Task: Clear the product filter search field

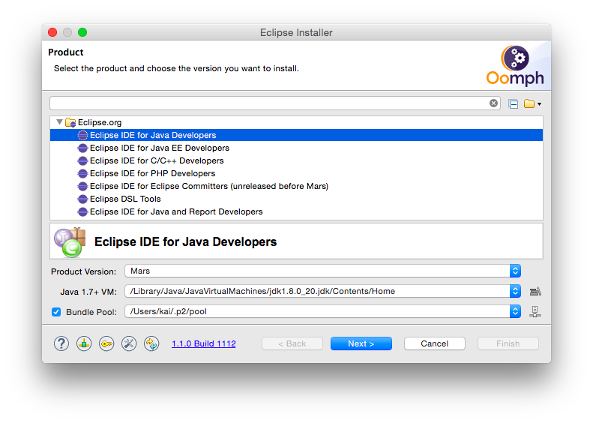Action: pyautogui.click(x=494, y=103)
